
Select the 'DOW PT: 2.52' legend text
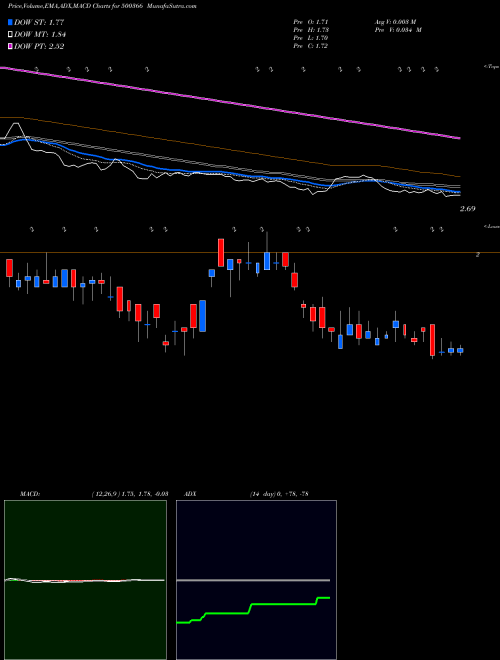(x=39, y=46)
